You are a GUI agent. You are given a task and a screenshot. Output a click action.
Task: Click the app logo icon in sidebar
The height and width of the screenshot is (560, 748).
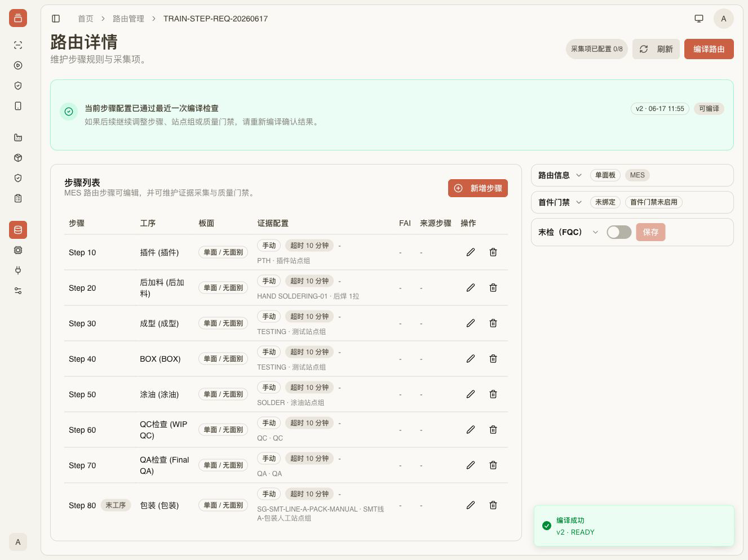18,18
